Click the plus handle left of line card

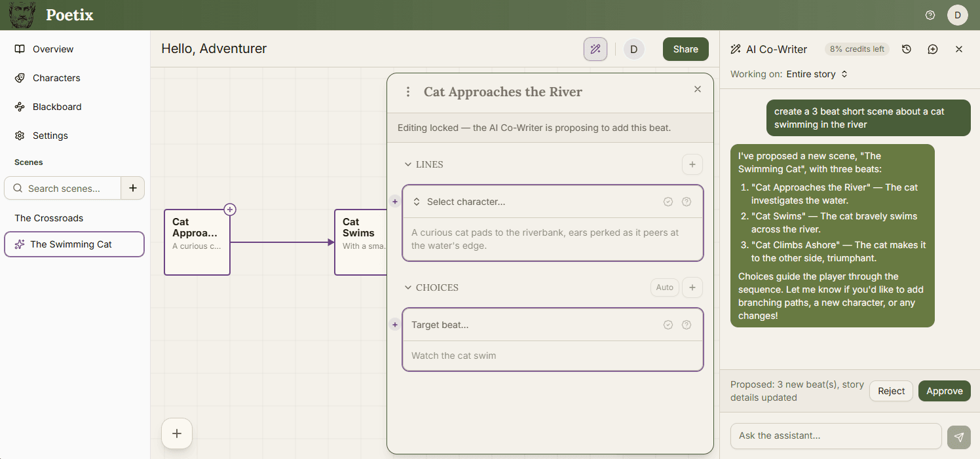pyautogui.click(x=394, y=202)
